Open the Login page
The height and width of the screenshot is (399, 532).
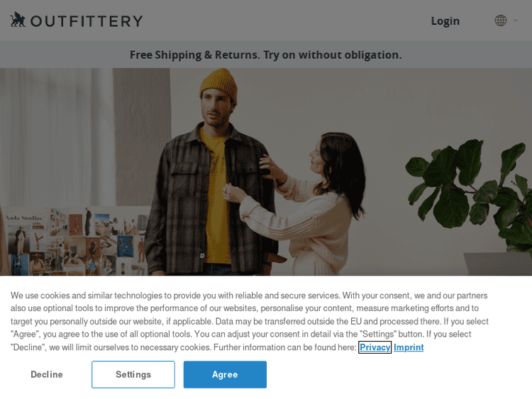(445, 21)
